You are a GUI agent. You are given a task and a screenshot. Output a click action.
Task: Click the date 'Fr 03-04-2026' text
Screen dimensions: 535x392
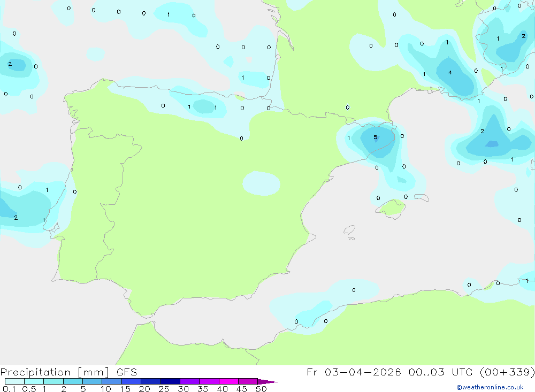pyautogui.click(x=354, y=372)
